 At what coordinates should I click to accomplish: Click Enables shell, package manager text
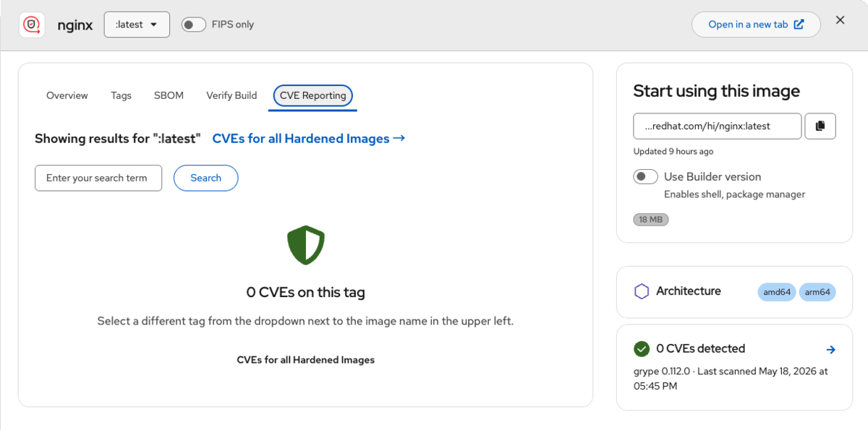pos(734,194)
